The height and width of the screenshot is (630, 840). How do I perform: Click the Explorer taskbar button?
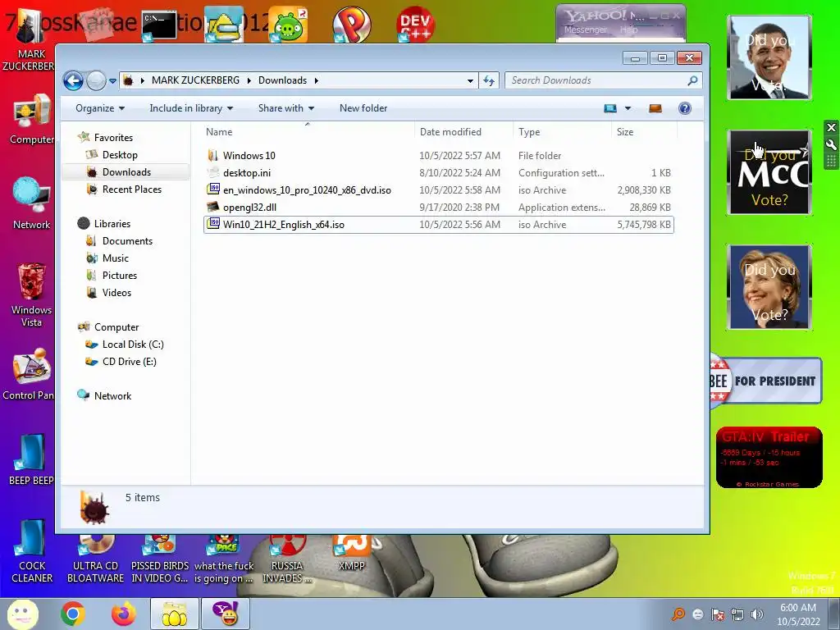174,614
